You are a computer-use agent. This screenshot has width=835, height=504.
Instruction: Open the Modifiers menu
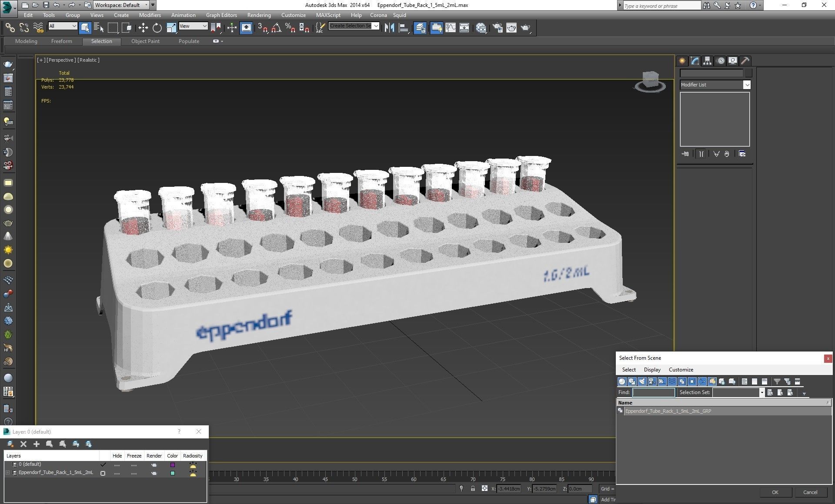tap(150, 15)
